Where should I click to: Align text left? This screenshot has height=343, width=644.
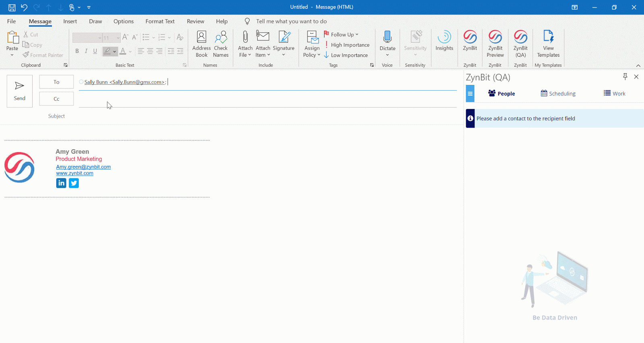coord(141,51)
